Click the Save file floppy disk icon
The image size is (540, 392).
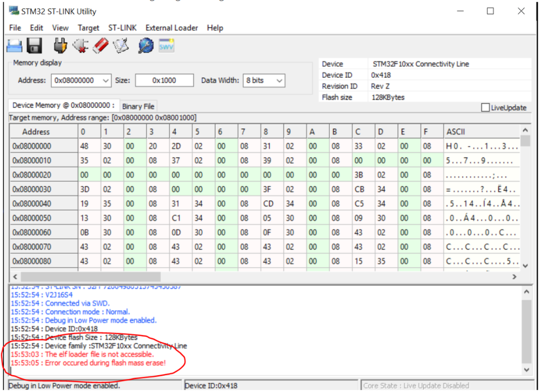pyautogui.click(x=35, y=45)
